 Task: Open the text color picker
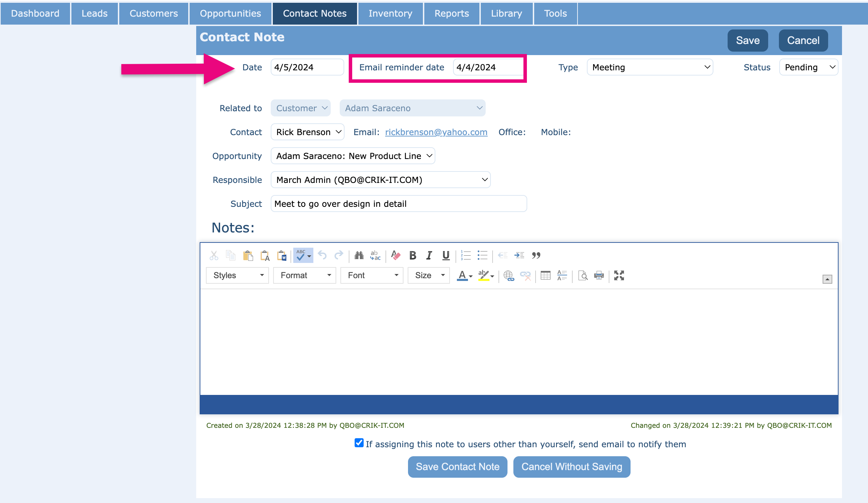(x=464, y=276)
